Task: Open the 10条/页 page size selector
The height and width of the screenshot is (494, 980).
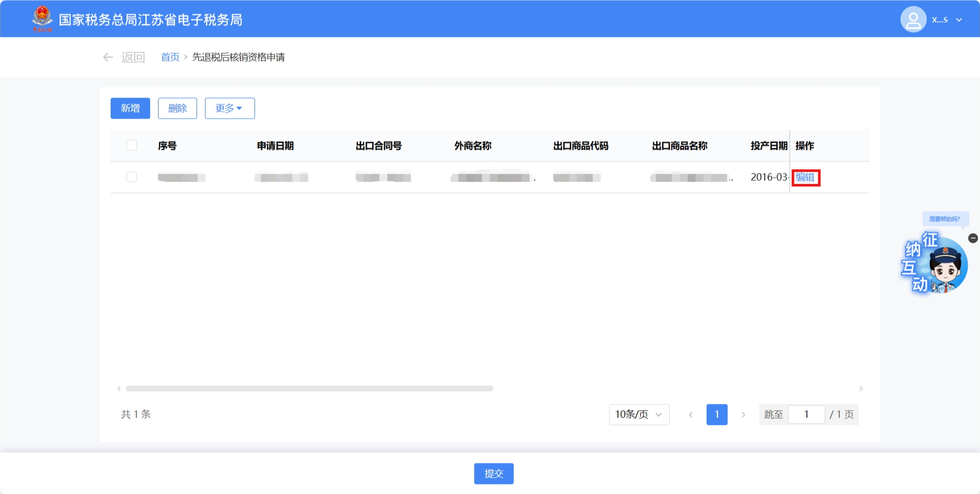Action: point(639,415)
